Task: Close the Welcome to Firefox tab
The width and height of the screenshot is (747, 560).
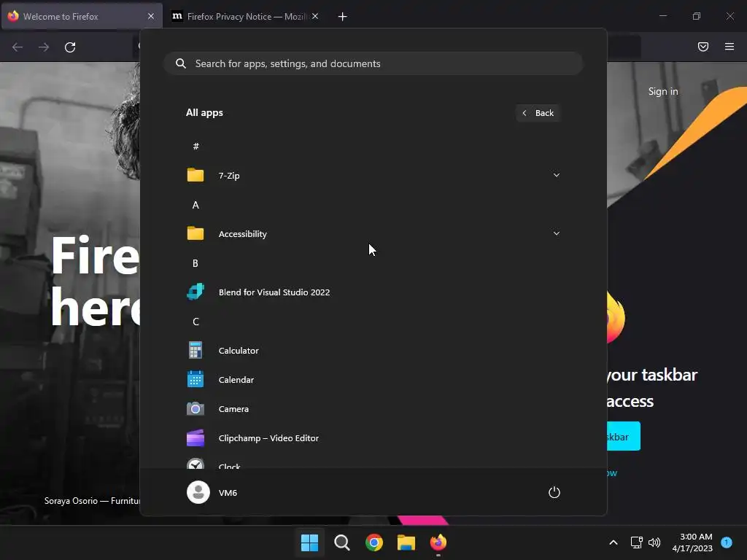Action: [151, 17]
